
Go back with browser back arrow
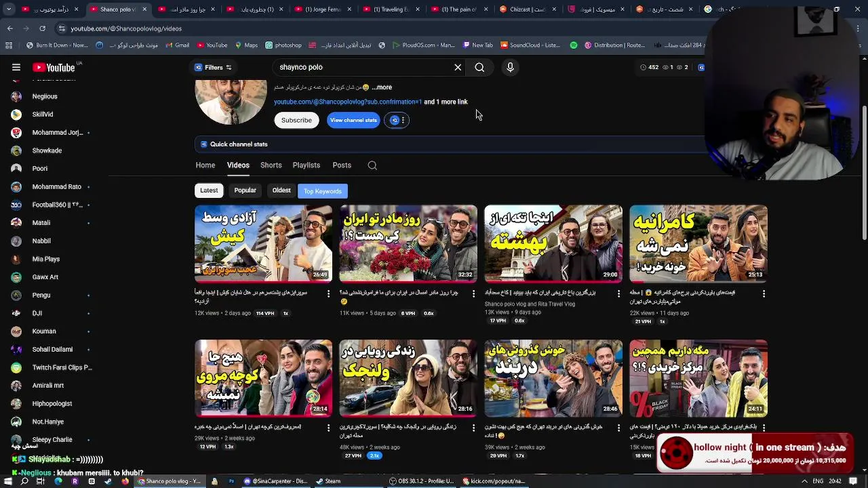click(9, 28)
